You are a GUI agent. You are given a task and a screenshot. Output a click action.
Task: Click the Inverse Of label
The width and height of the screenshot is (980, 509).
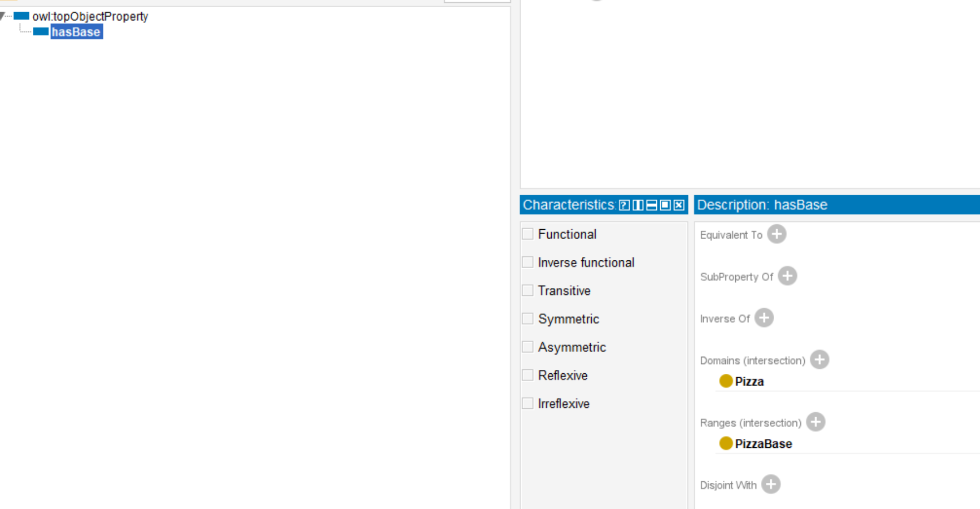click(x=725, y=319)
